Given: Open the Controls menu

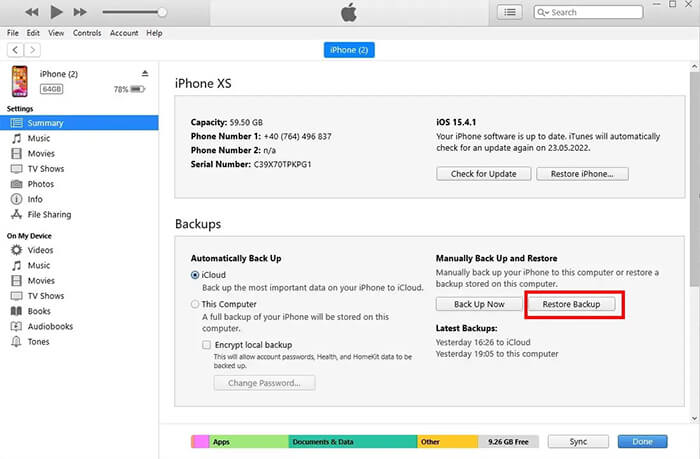Looking at the screenshot, I should point(87,33).
